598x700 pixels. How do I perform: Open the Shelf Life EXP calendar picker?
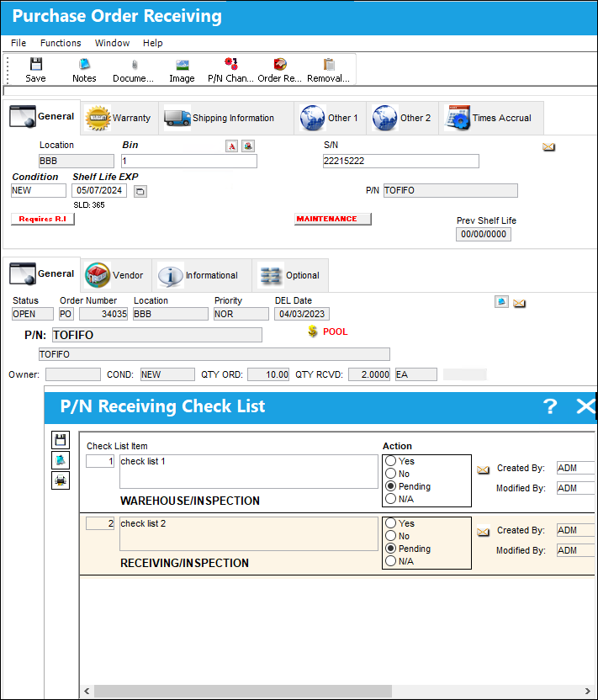140,192
